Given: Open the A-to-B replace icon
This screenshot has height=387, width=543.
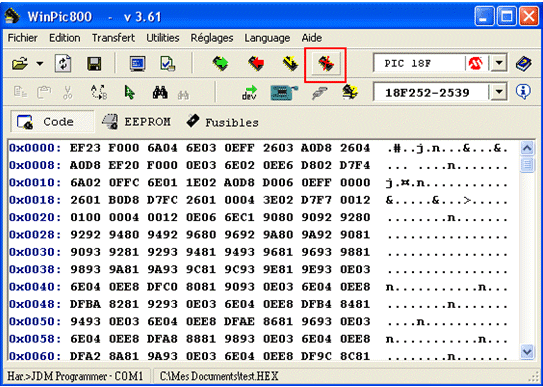Looking at the screenshot, I should tap(99, 92).
